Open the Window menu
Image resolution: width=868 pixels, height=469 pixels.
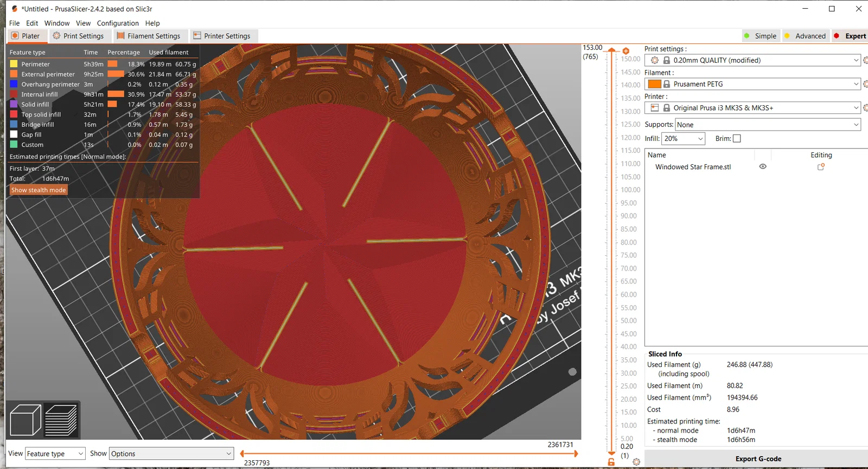coord(57,23)
